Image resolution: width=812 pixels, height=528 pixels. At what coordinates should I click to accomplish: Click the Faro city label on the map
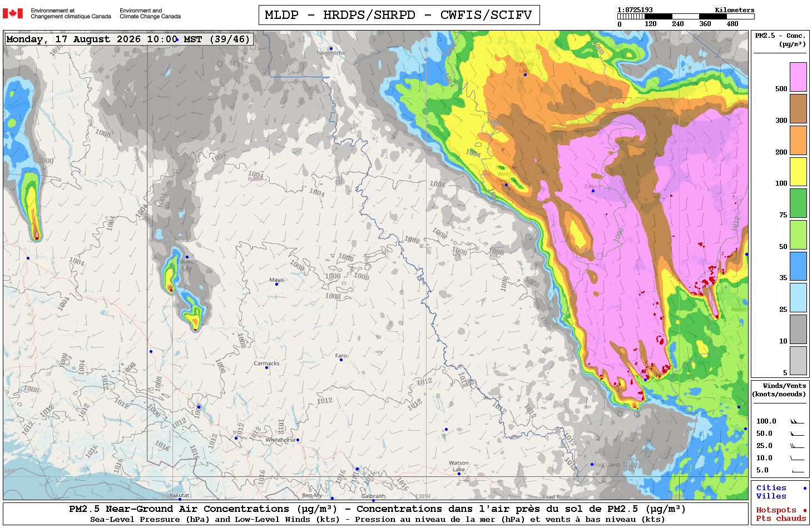(341, 356)
